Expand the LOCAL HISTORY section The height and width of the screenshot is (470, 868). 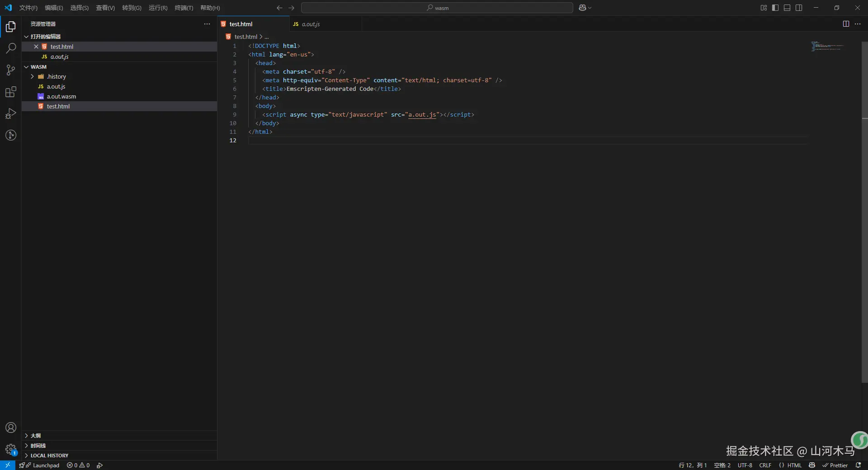(49, 456)
